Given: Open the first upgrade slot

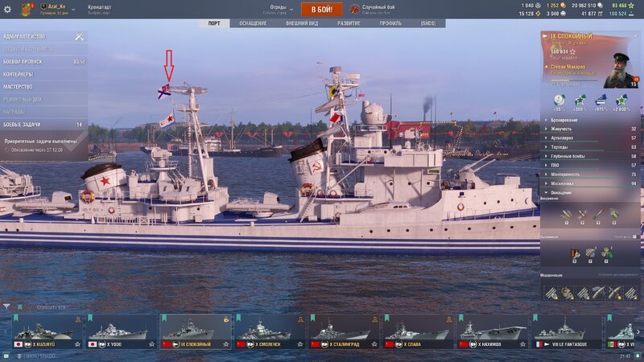Looking at the screenshot, I should point(551,293).
